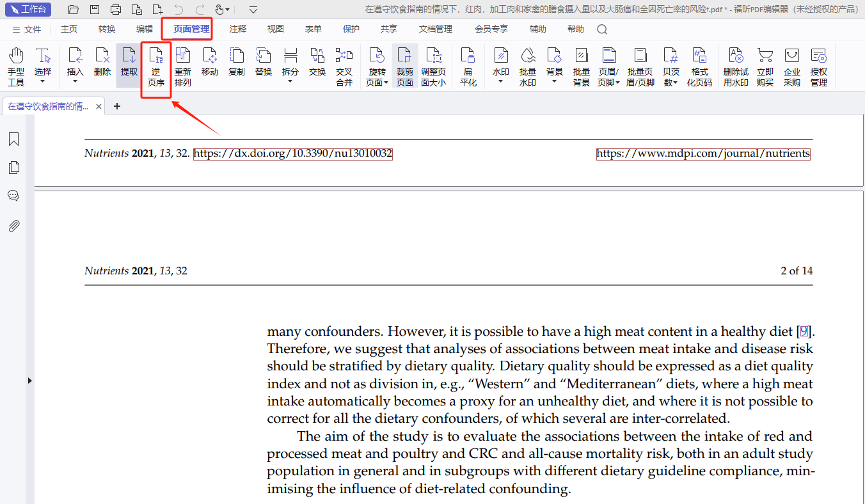Follow the mdpi.com journal nutrients link
This screenshot has height=504, width=865.
pos(702,154)
